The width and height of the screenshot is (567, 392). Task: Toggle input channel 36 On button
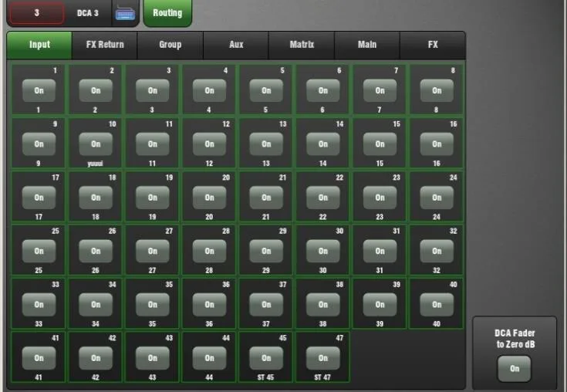point(209,305)
